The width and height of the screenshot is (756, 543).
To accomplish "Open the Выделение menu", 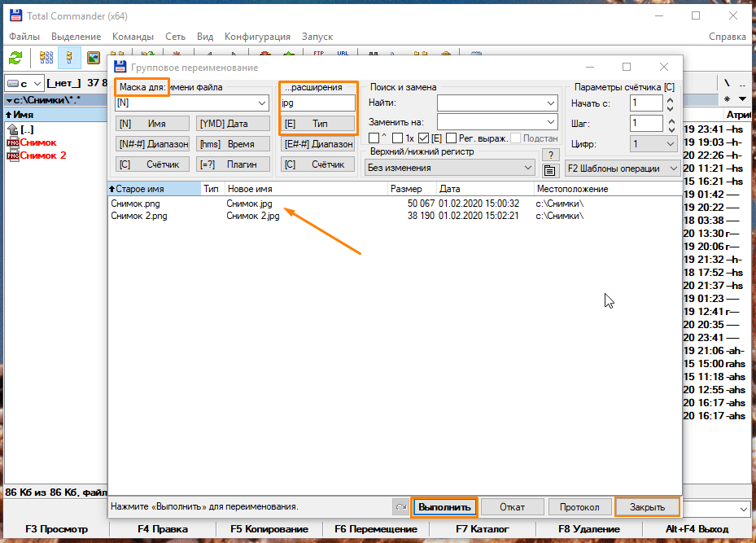I will 76,37.
